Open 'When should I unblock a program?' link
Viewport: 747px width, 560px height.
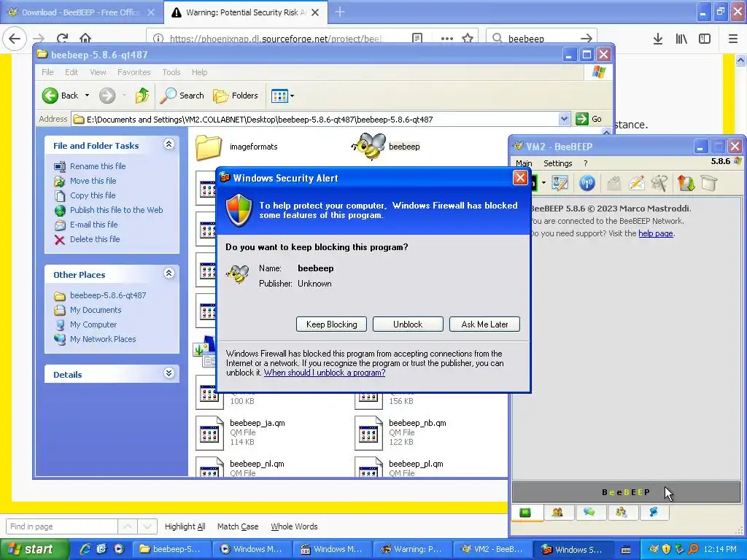coord(325,373)
